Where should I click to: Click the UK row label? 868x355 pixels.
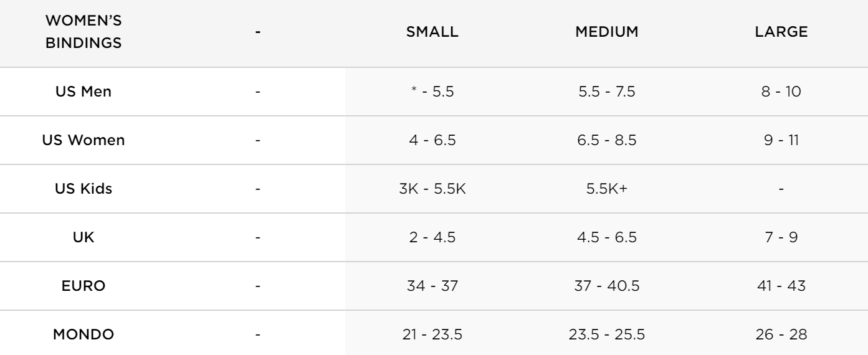pyautogui.click(x=83, y=237)
